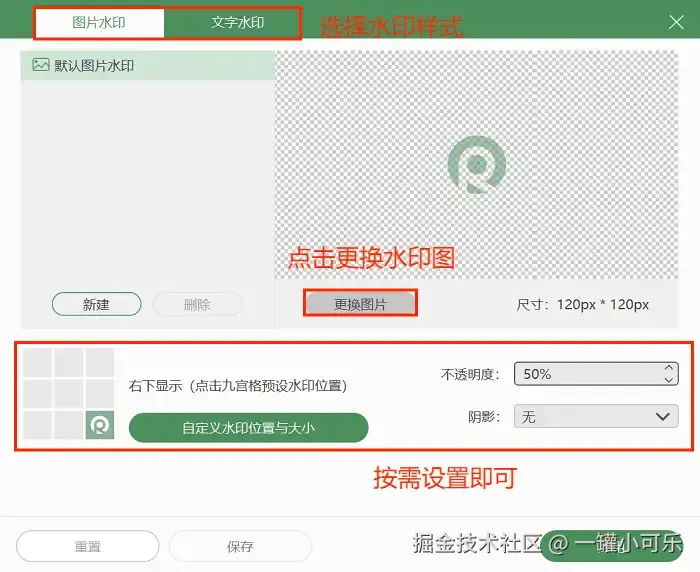Switch to the 文字水印 tab
The image size is (700, 572).
(237, 23)
